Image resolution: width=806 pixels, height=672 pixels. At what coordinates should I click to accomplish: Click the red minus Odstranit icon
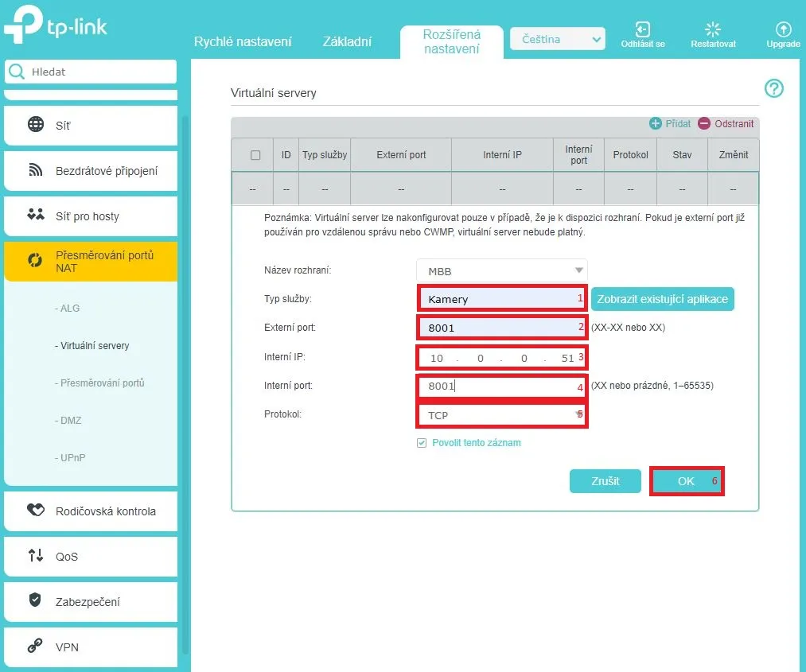pyautogui.click(x=704, y=123)
